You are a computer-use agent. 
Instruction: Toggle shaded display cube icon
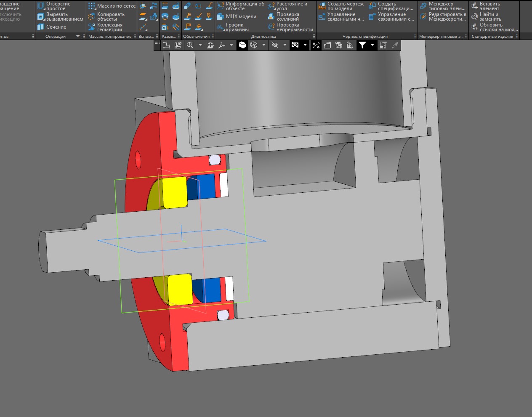(x=242, y=45)
